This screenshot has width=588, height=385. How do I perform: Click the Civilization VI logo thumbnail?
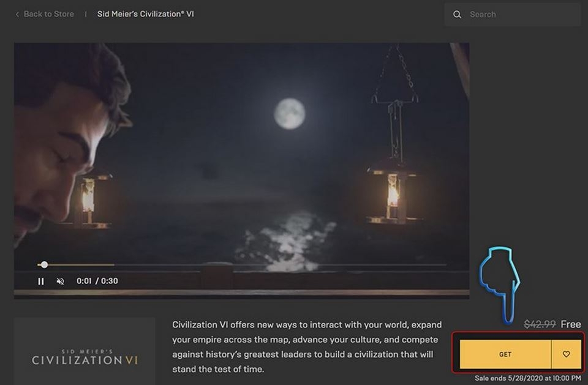click(85, 351)
